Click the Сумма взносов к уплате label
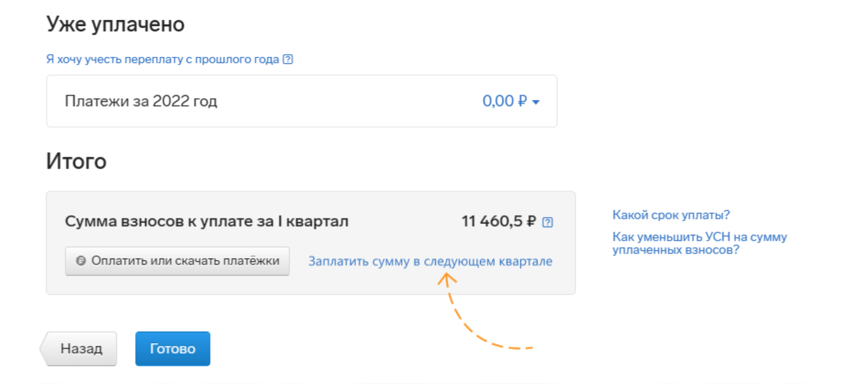The height and width of the screenshot is (384, 868). click(x=206, y=221)
